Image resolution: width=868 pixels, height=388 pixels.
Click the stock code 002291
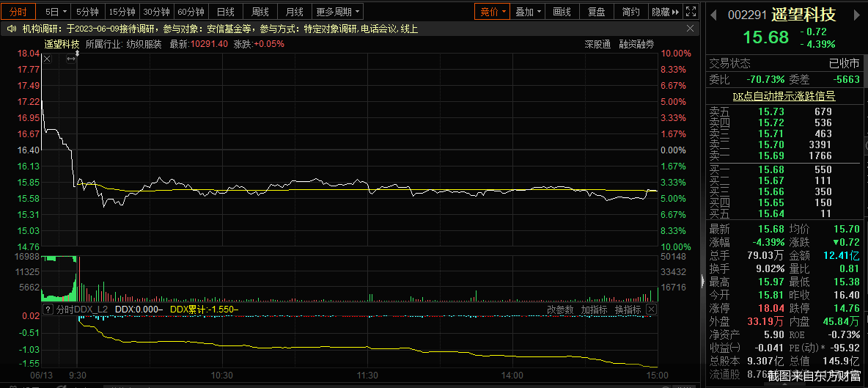click(747, 15)
